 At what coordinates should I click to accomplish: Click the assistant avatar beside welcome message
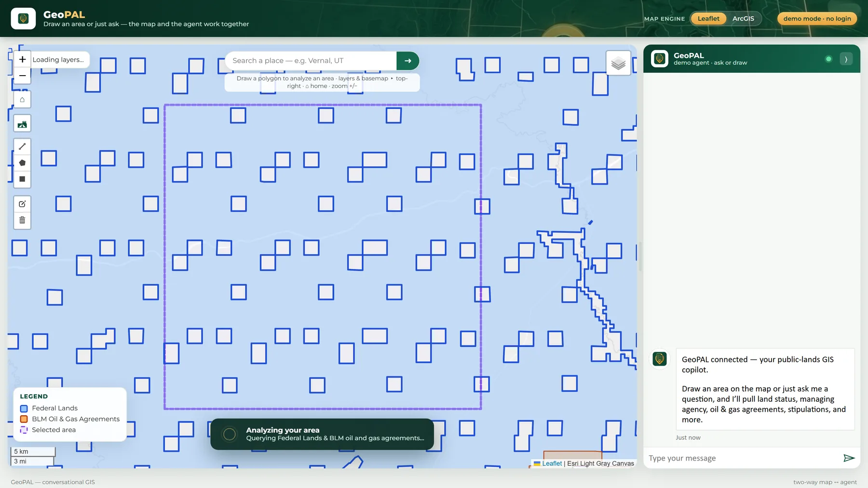click(660, 358)
